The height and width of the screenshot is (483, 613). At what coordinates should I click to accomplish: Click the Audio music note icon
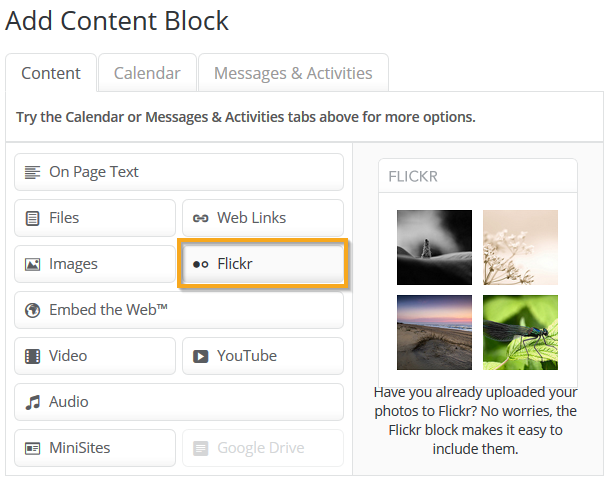point(33,402)
